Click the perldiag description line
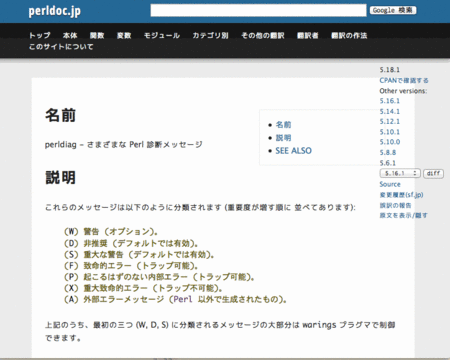Viewport: 450px width, 360px height. point(123,145)
